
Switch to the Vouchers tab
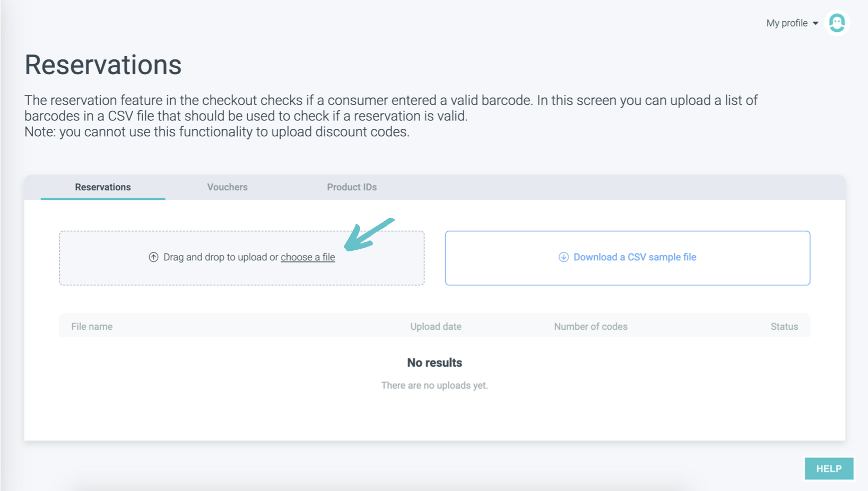227,187
